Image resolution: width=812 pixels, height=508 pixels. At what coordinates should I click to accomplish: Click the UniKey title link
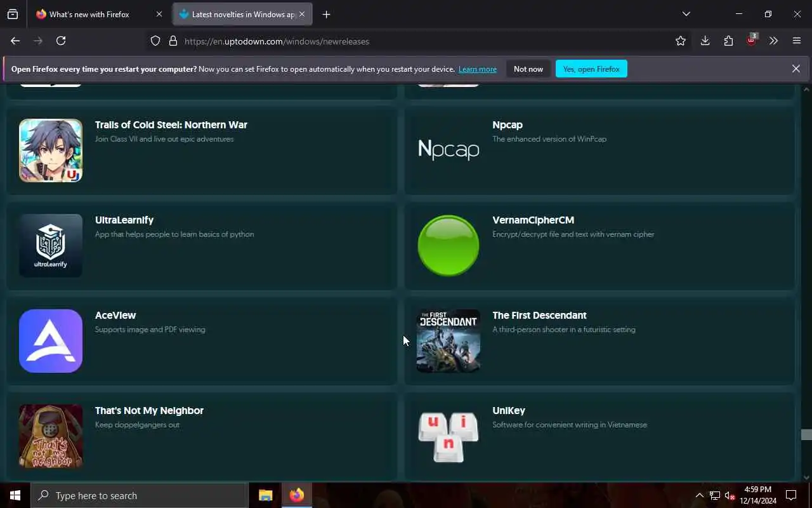[509, 411]
